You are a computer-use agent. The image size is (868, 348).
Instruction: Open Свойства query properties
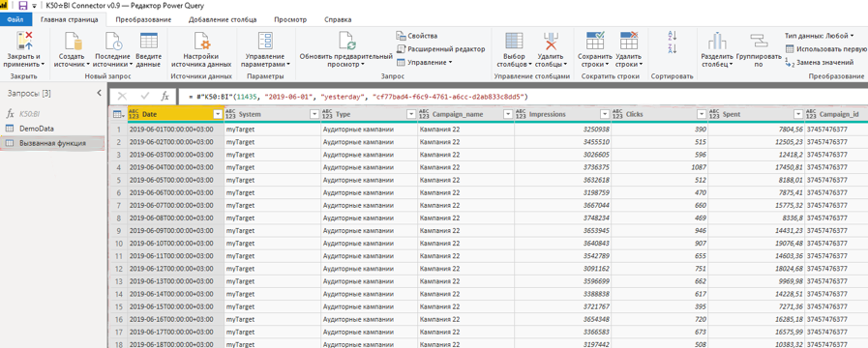(417, 36)
